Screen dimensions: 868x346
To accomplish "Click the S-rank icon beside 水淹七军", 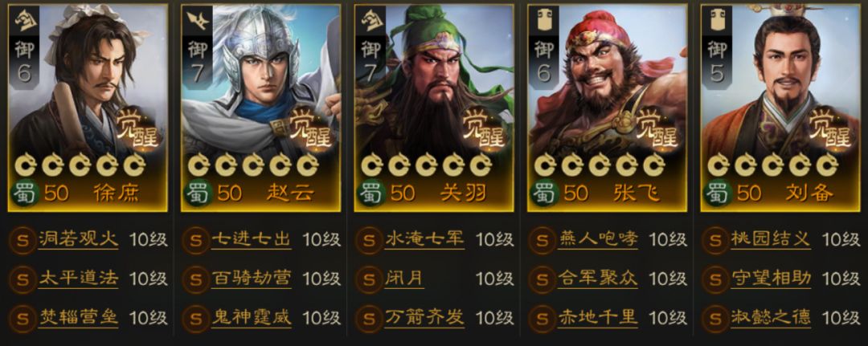I will click(369, 239).
